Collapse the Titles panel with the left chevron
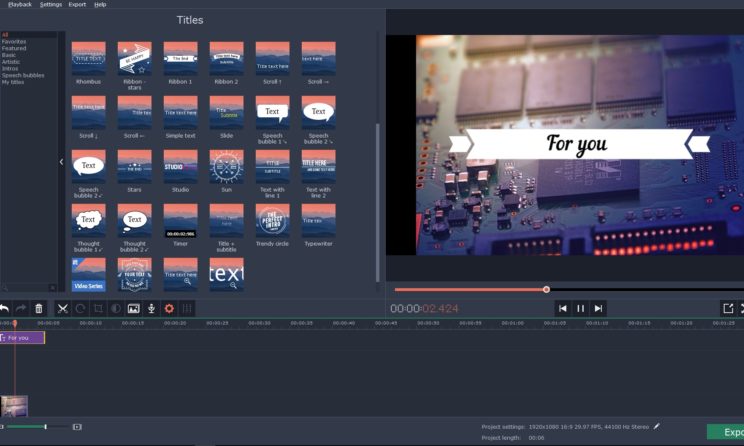Screen dimensions: 744x446 pos(61,162)
